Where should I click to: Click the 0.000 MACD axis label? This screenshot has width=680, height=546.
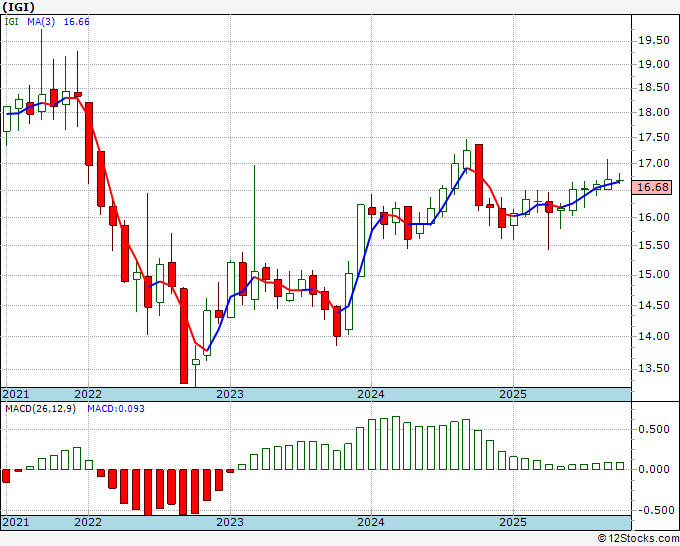click(654, 469)
